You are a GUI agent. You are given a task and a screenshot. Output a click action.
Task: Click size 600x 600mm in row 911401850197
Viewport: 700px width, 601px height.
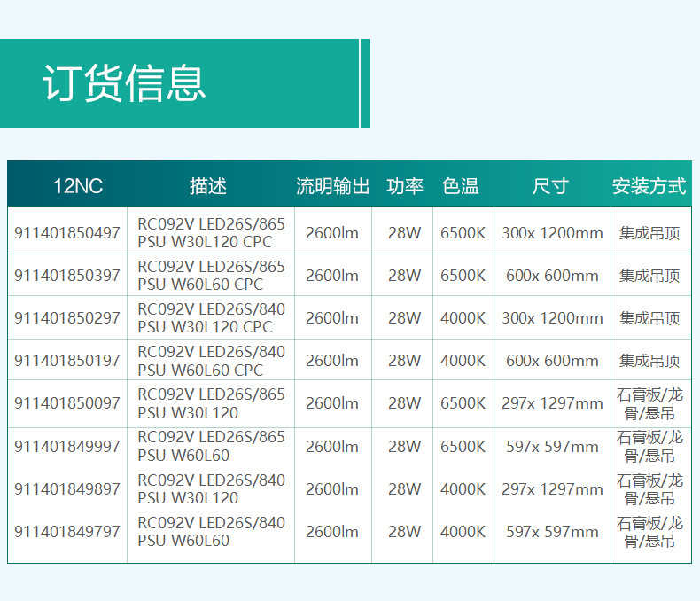552,360
